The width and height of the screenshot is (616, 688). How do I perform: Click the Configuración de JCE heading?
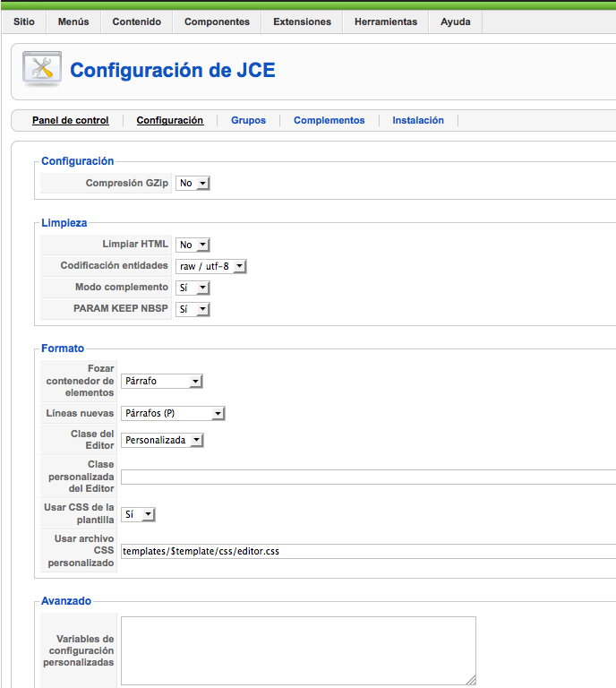[173, 70]
